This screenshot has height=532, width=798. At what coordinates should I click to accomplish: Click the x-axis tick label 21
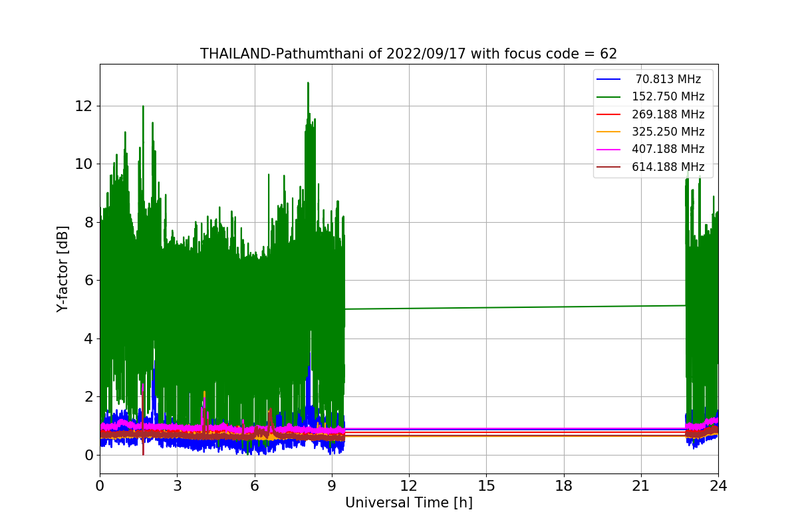640,486
